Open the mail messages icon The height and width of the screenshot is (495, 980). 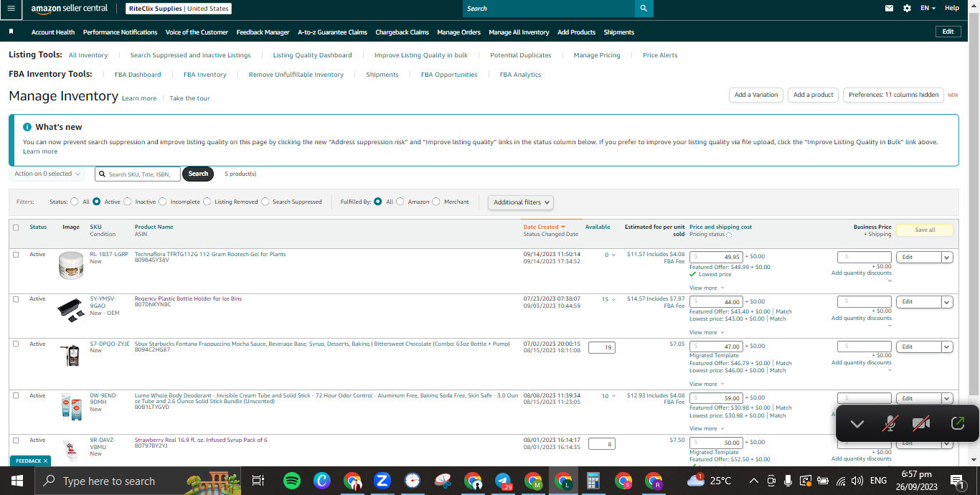click(x=890, y=9)
